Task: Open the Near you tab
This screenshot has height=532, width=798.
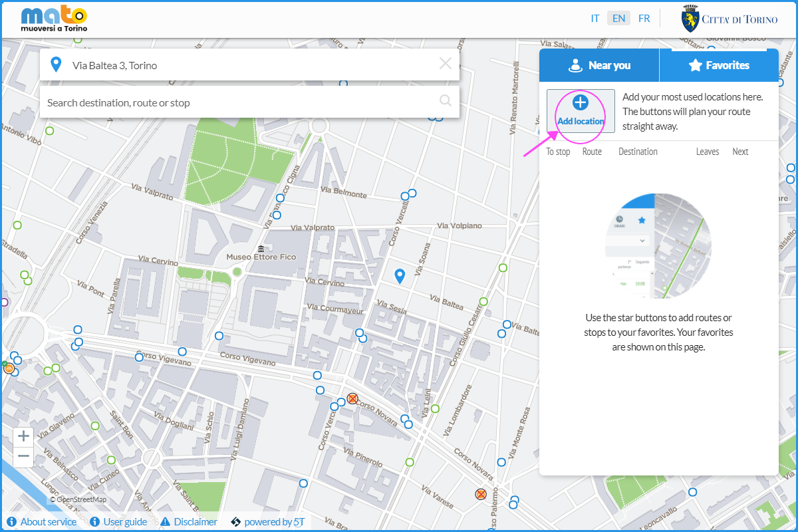Action: (x=598, y=65)
